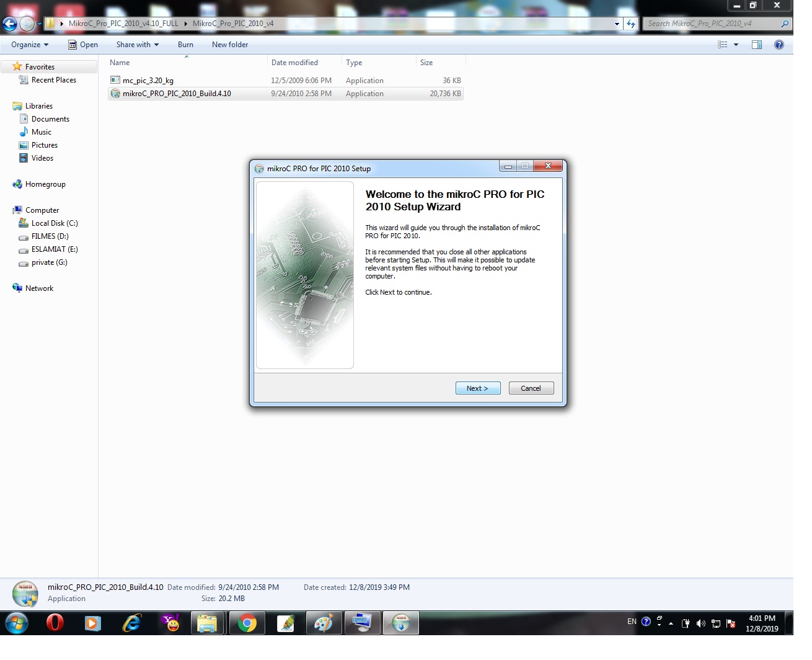Select Libraries in the navigation pane

pos(33,106)
